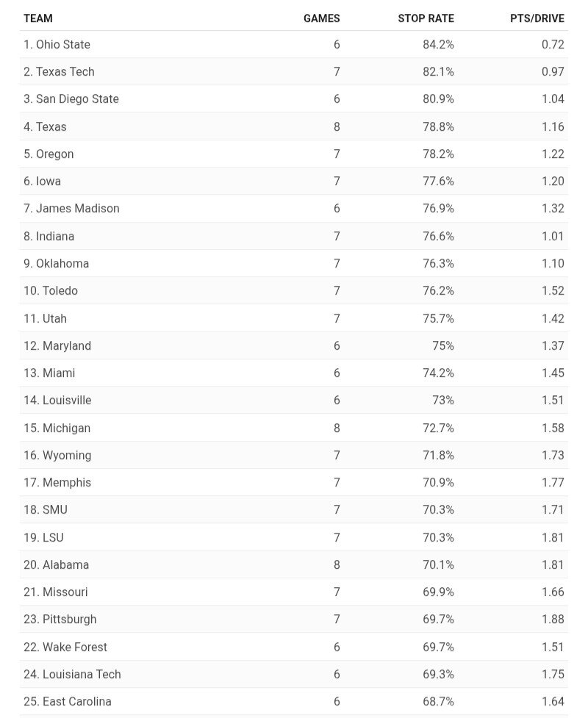Select the Louisville team entry
This screenshot has width=588, height=718.
(x=58, y=401)
